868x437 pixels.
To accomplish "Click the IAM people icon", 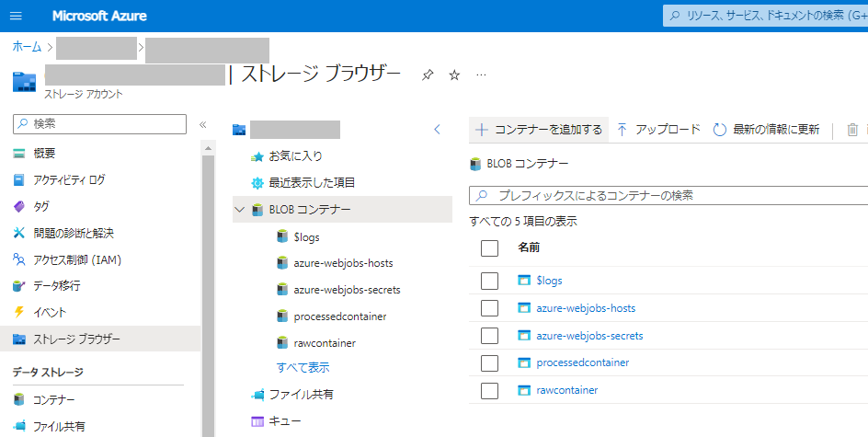I will [x=19, y=259].
